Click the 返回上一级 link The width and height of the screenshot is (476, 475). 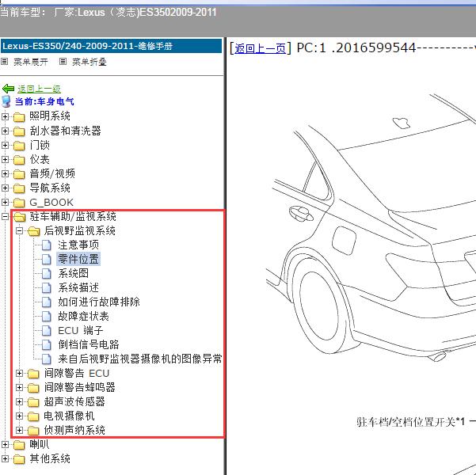coord(39,89)
